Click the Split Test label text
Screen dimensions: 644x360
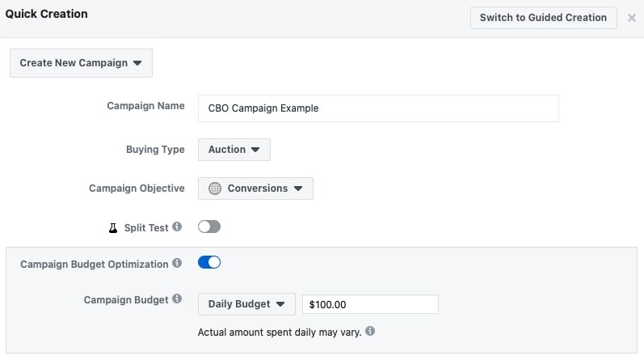(146, 228)
